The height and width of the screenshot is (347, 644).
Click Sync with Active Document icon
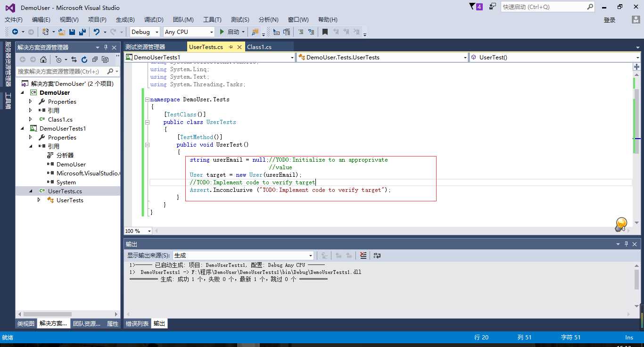[74, 59]
